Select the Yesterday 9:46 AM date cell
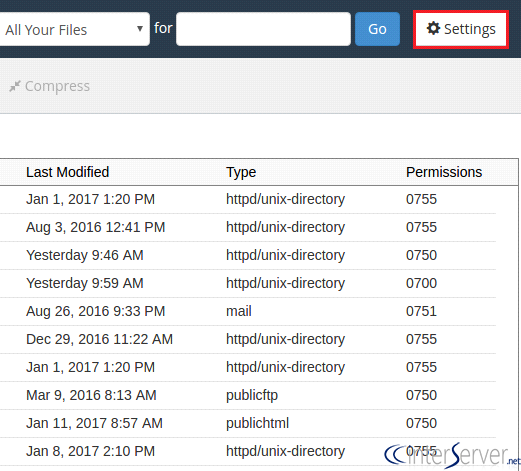This screenshot has width=521, height=471. coord(85,255)
